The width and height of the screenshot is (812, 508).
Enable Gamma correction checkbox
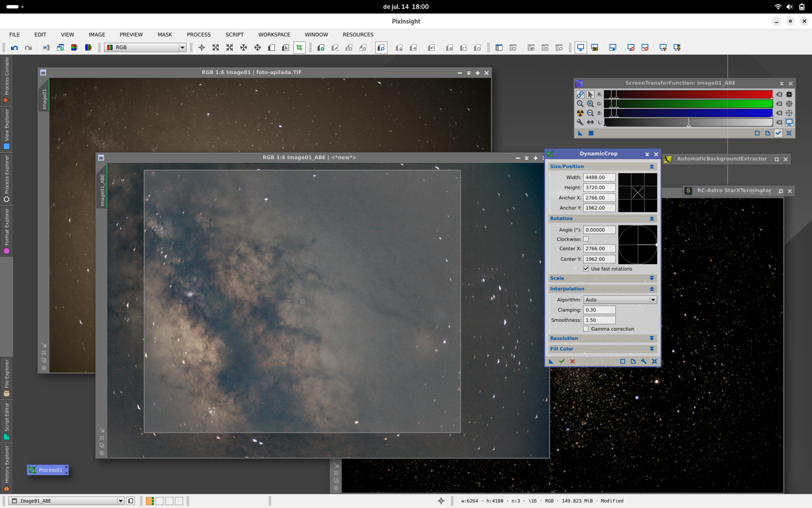tap(586, 329)
